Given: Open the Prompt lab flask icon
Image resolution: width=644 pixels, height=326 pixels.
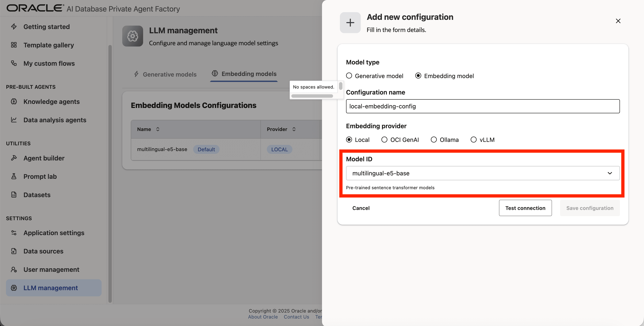Looking at the screenshot, I should point(14,176).
